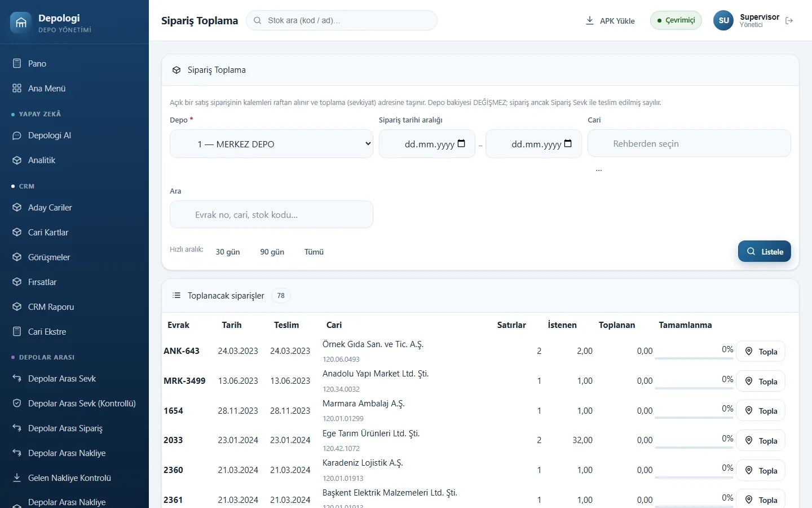The image size is (812, 508).
Task: Click the logout arrow icon next to Supervisor
Action: (x=789, y=21)
